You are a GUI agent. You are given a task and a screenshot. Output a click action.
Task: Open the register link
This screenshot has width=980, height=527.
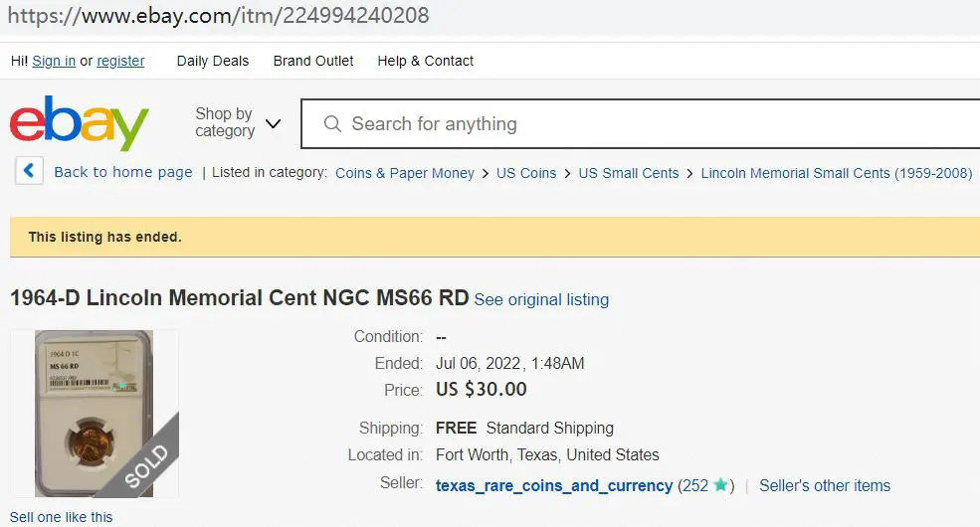(x=120, y=62)
